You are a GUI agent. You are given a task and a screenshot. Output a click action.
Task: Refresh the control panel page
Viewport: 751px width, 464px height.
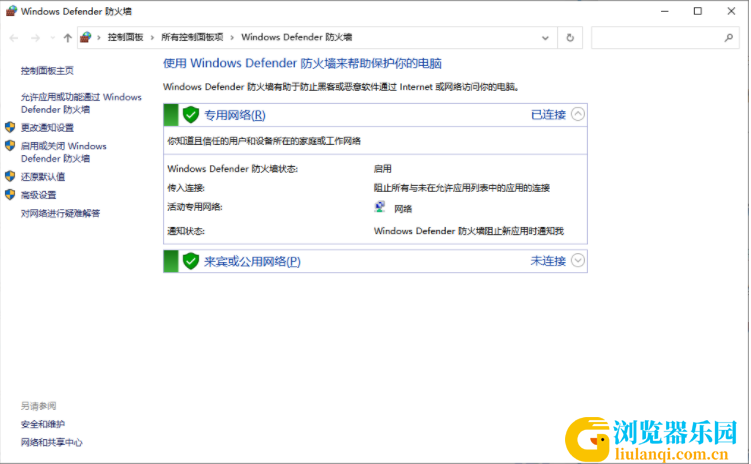[x=570, y=38]
